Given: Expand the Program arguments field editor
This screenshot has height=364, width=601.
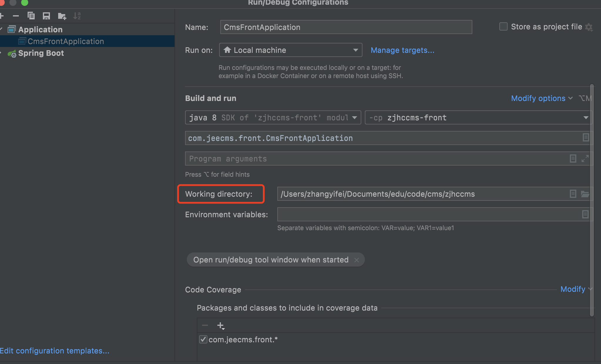Looking at the screenshot, I should click(x=585, y=159).
